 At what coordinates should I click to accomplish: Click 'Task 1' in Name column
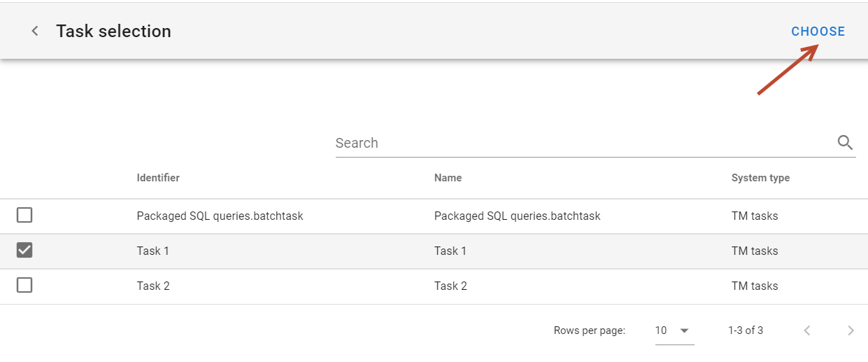450,251
